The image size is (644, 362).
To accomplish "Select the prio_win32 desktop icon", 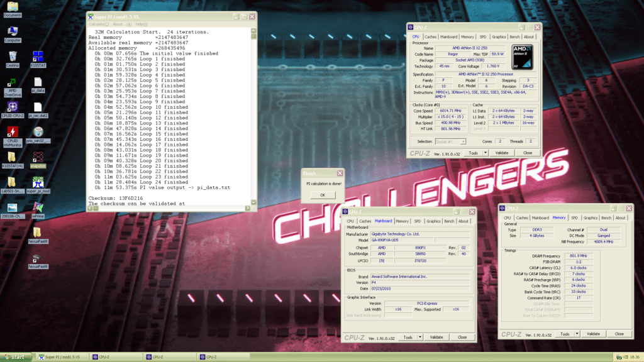I will 38,134.
